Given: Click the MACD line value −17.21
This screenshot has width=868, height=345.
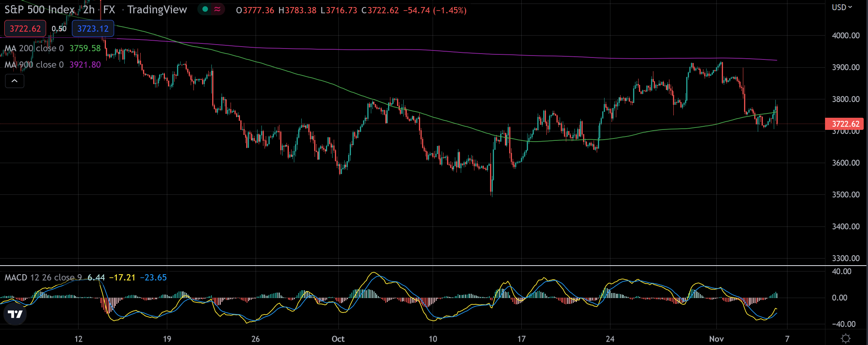Looking at the screenshot, I should (122, 277).
